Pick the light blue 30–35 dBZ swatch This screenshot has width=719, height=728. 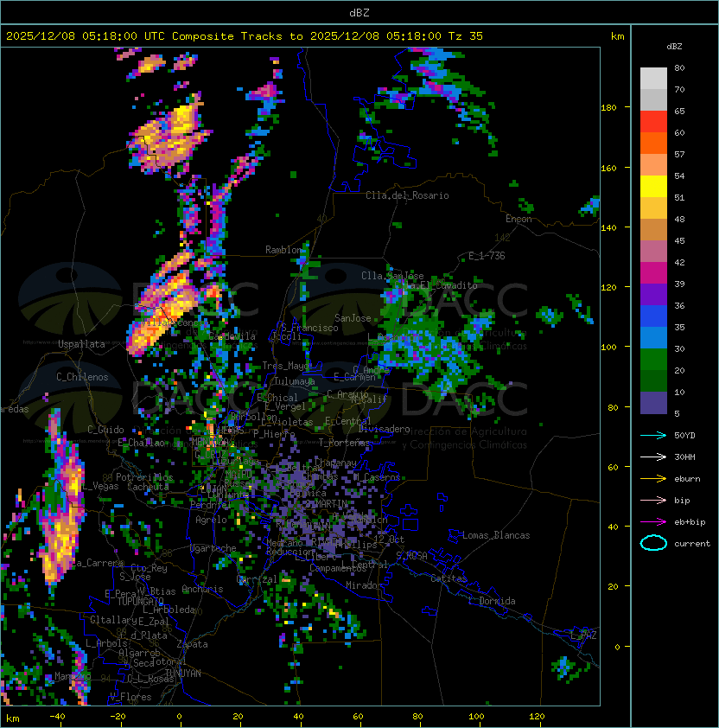pyautogui.click(x=653, y=337)
